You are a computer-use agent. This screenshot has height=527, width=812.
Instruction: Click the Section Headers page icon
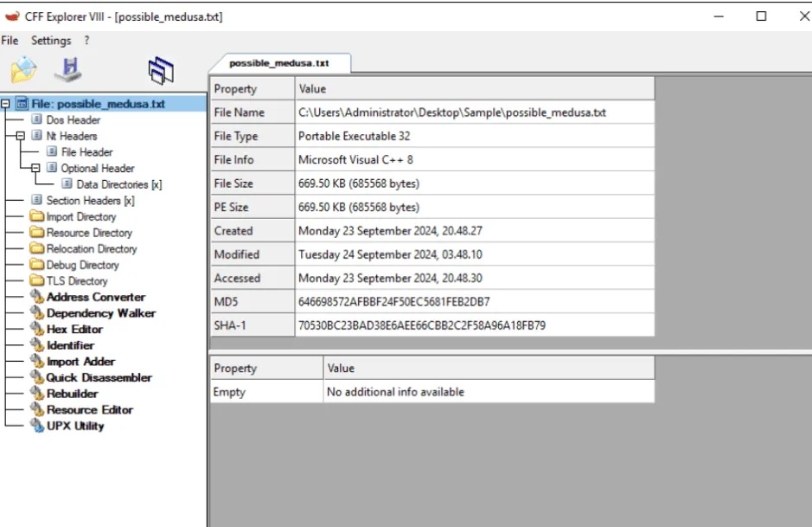36,200
